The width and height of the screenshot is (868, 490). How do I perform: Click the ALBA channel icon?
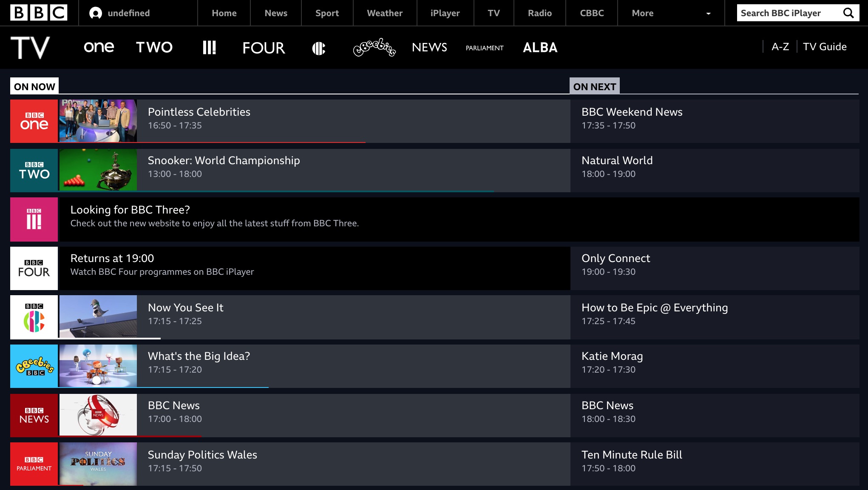pyautogui.click(x=540, y=47)
